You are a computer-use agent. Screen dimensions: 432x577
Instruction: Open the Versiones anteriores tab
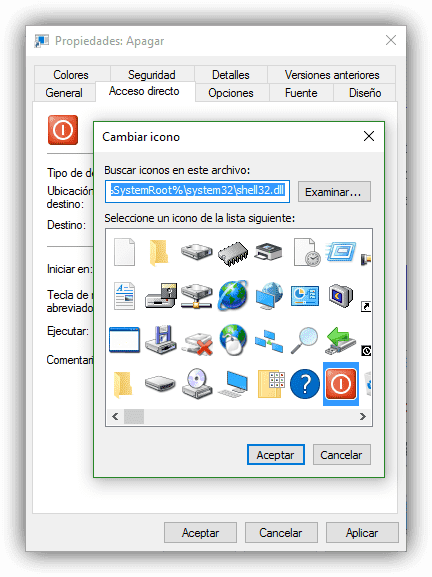(x=332, y=75)
